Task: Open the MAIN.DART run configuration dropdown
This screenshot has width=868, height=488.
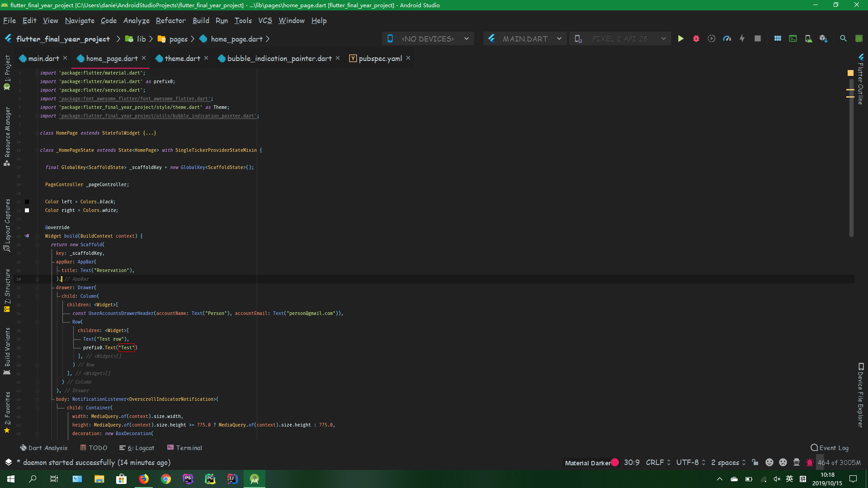Action: (x=559, y=38)
